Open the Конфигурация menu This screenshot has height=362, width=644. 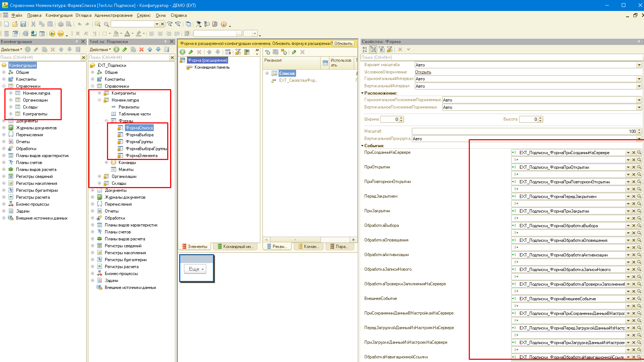click(x=59, y=15)
